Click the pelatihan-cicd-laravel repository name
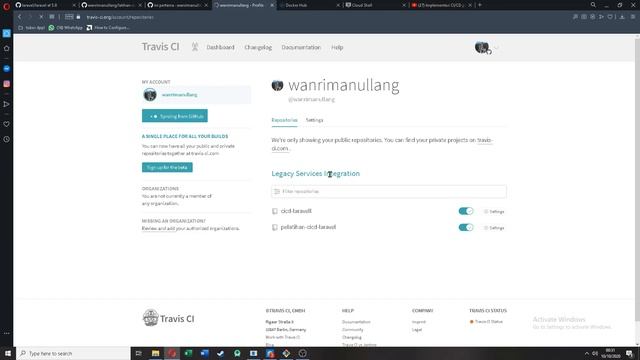 pyautogui.click(x=308, y=227)
